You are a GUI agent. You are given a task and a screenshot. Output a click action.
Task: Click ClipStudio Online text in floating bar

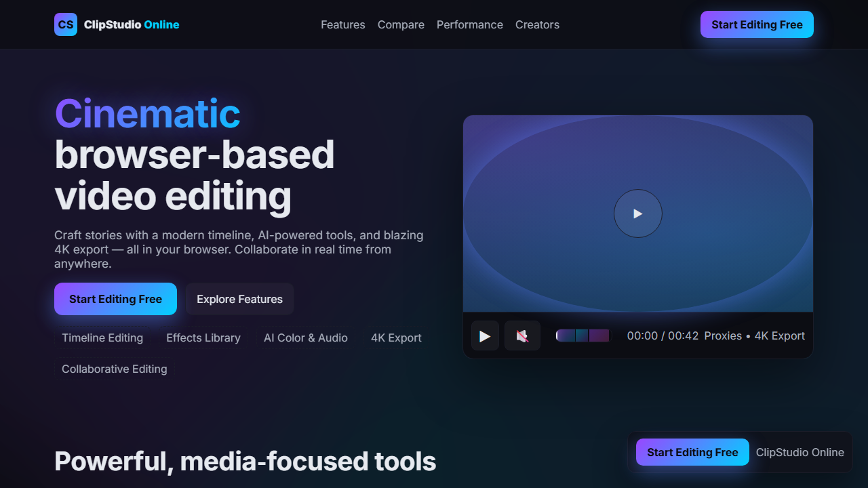800,452
